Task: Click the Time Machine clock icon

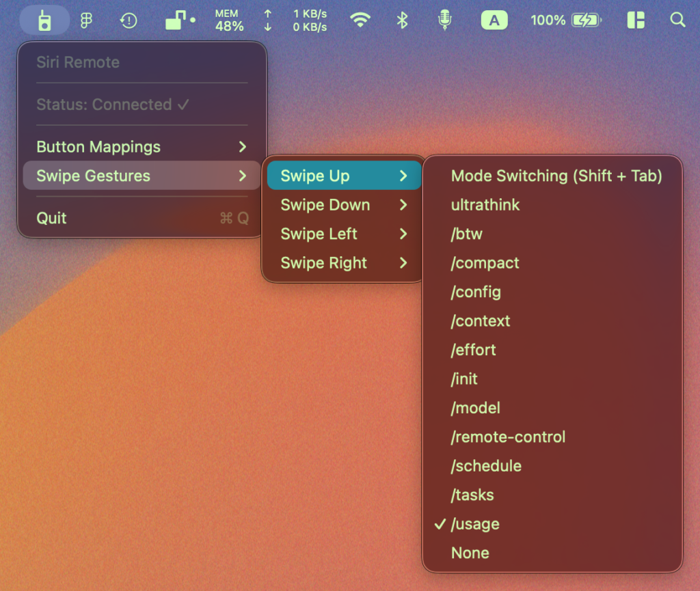Action: (129, 20)
